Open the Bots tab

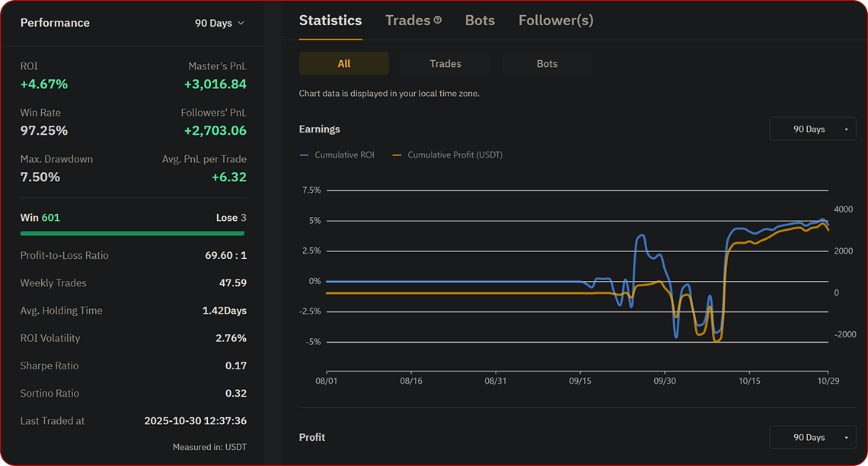480,21
